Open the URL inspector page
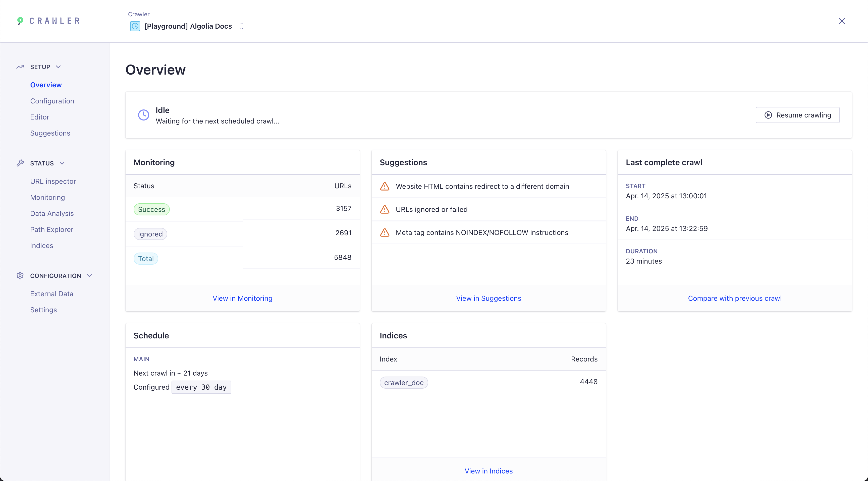Image resolution: width=868 pixels, height=481 pixels. tap(53, 181)
